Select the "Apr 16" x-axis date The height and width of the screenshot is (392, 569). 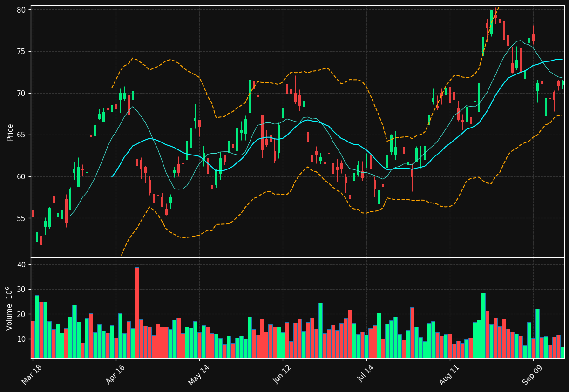pyautogui.click(x=115, y=375)
